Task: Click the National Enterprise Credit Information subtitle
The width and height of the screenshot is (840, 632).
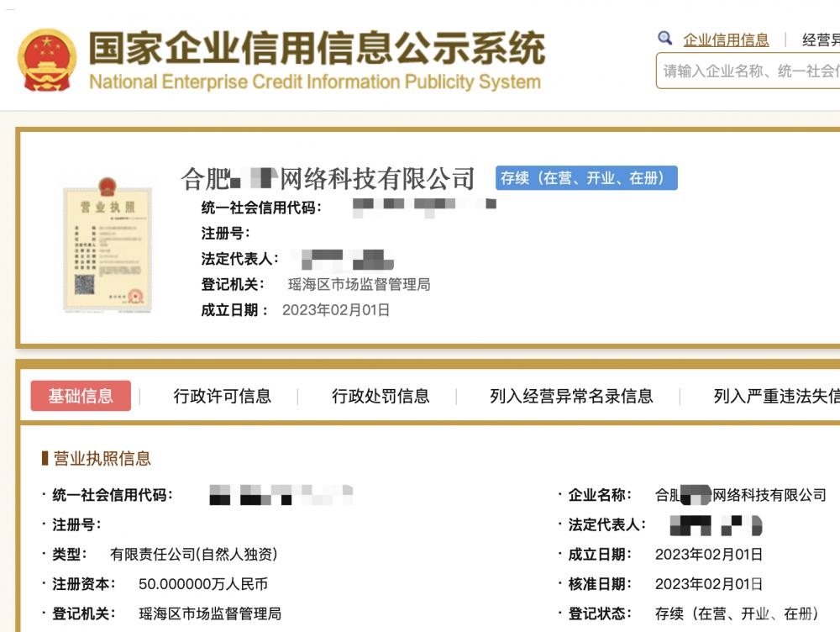Action: [x=314, y=82]
